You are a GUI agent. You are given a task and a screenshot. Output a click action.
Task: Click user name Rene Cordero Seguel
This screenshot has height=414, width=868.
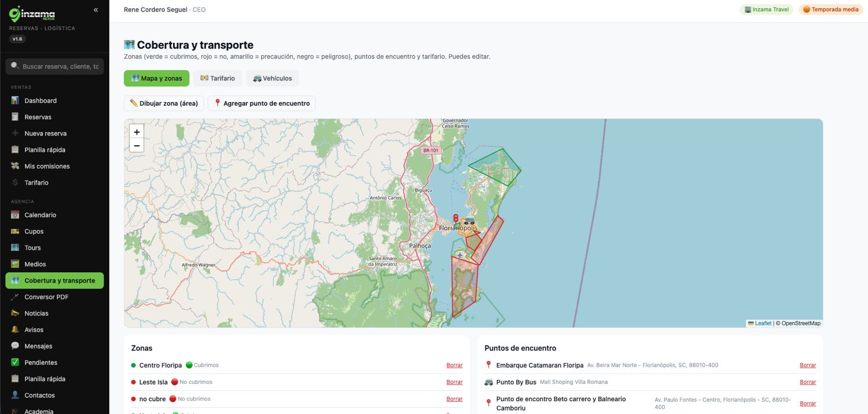156,9
